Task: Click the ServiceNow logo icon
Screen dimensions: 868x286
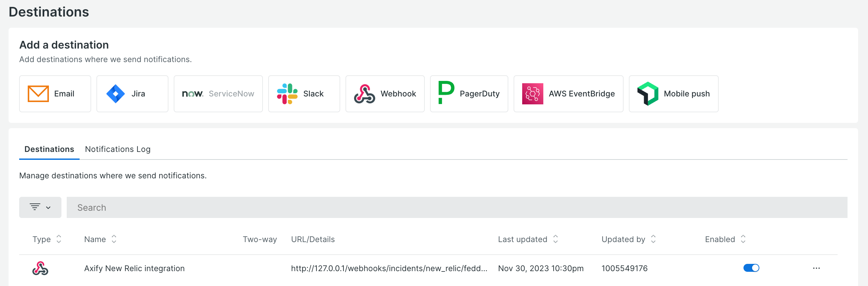Action: 193,94
